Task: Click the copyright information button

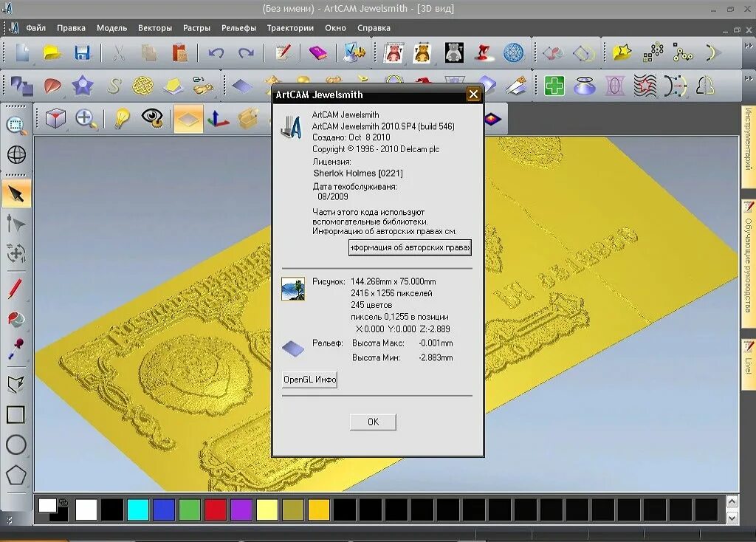Action: [410, 247]
